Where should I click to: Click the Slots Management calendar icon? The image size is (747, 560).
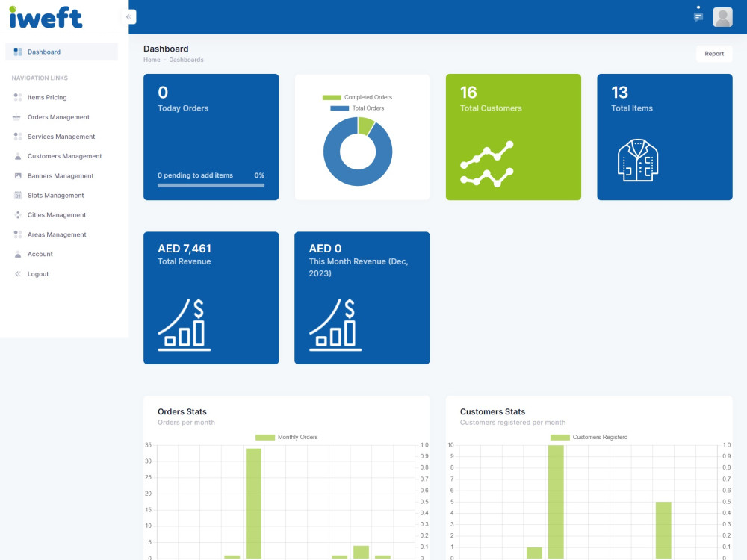click(18, 195)
